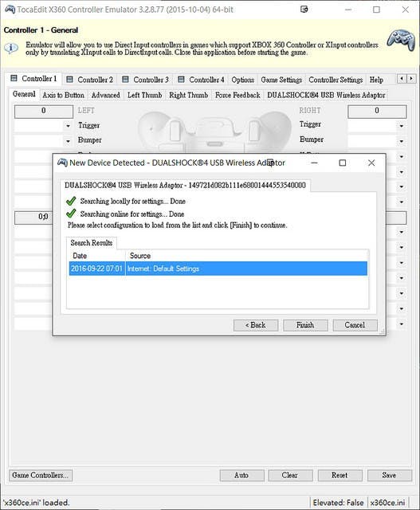Click 'x360ce.ini' loaded status message

click(36, 503)
